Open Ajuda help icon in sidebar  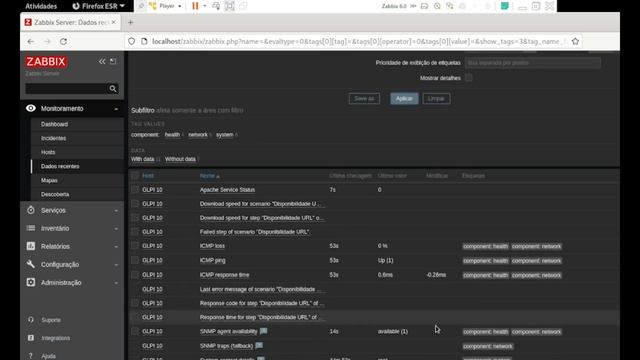(x=31, y=356)
